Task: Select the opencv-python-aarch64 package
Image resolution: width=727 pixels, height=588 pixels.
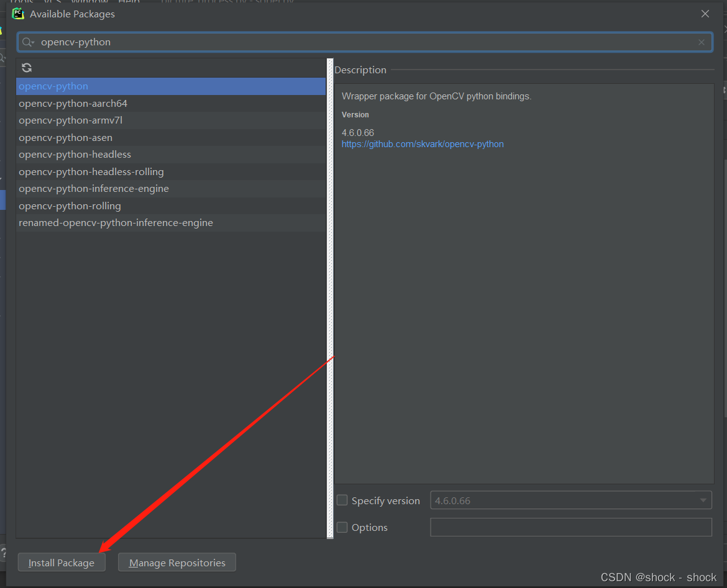Action: tap(73, 103)
